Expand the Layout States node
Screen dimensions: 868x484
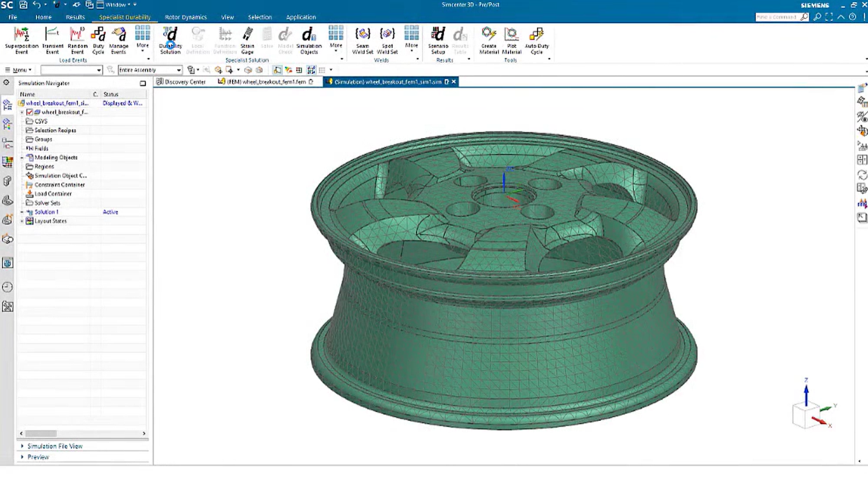[x=22, y=221]
